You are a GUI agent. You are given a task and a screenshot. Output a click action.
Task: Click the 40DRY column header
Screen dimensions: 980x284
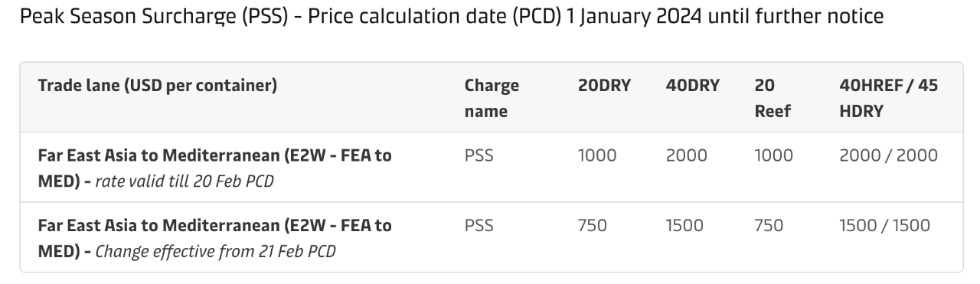[x=693, y=86]
